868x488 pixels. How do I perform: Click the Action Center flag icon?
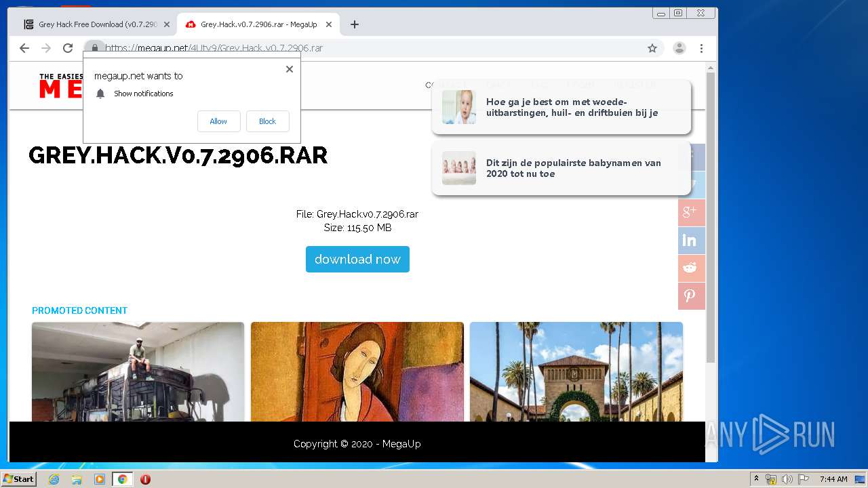(804, 479)
